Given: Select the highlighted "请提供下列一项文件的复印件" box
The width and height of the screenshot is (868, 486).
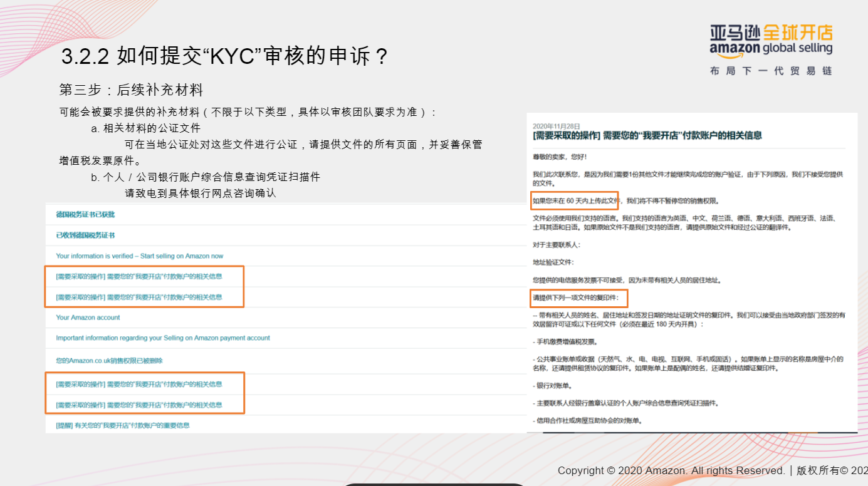Looking at the screenshot, I should pos(578,298).
